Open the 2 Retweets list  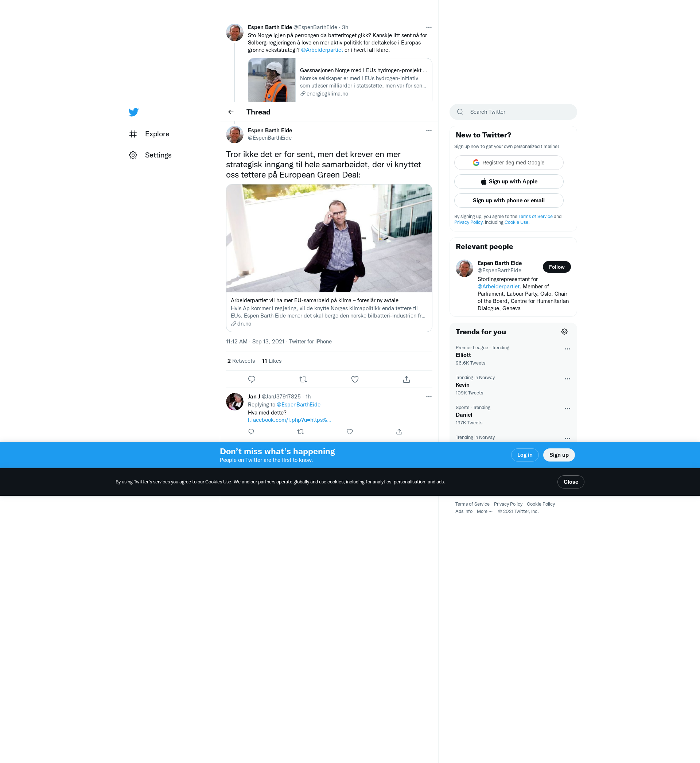click(241, 361)
